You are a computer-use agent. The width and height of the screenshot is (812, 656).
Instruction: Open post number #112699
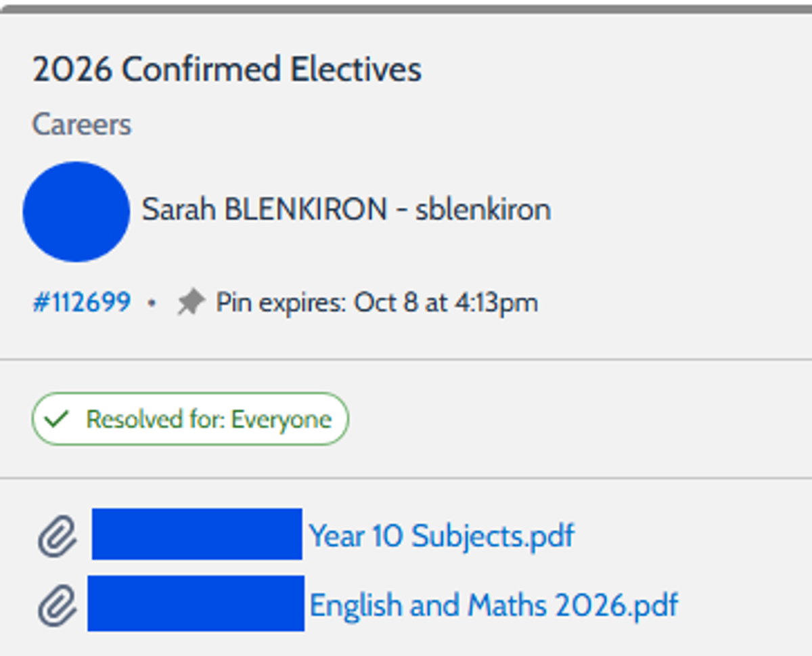(x=82, y=303)
